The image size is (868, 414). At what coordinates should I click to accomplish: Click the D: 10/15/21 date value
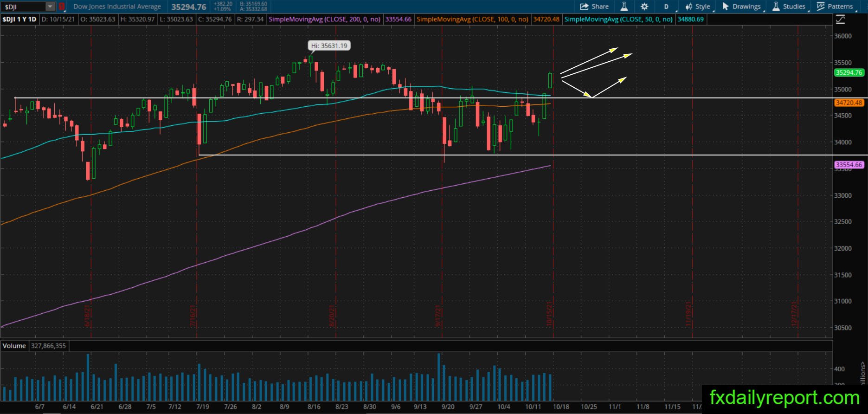point(58,19)
